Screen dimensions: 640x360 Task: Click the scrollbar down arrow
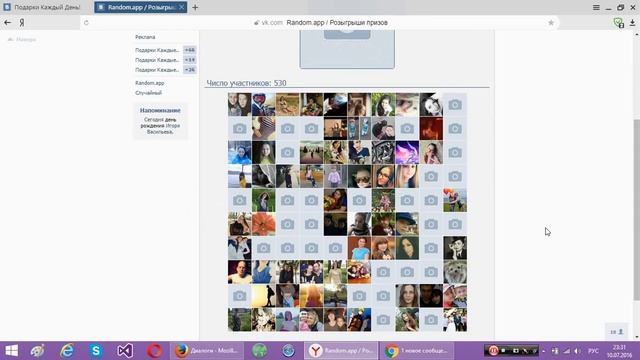(637, 337)
